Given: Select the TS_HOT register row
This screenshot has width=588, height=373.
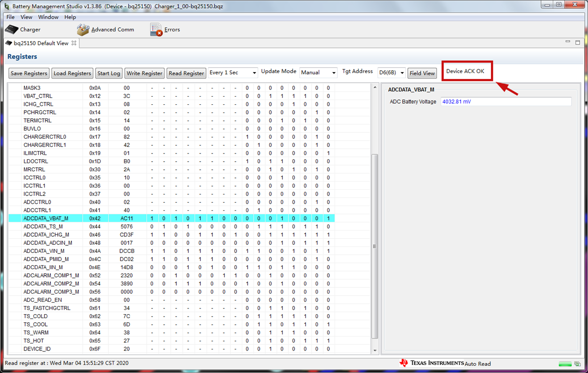Looking at the screenshot, I should pos(171,340).
